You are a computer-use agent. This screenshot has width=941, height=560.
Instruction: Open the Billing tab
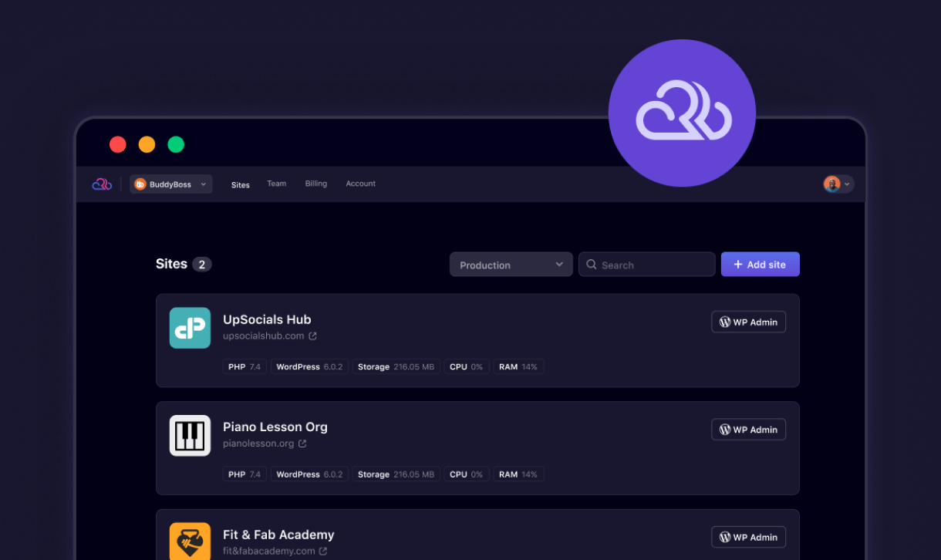(315, 184)
